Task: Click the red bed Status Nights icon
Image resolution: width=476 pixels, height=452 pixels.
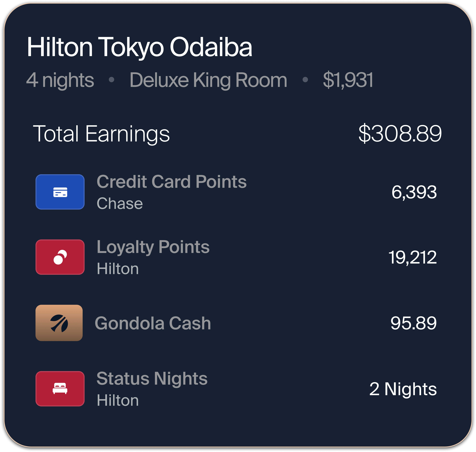Action: (x=60, y=389)
